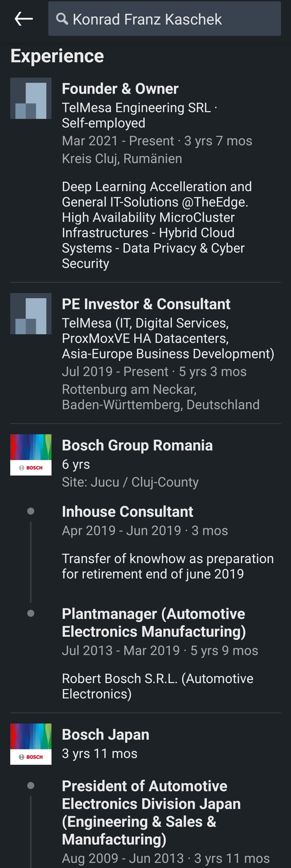
Task: Select Bosch Japan company heading
Action: (105, 734)
